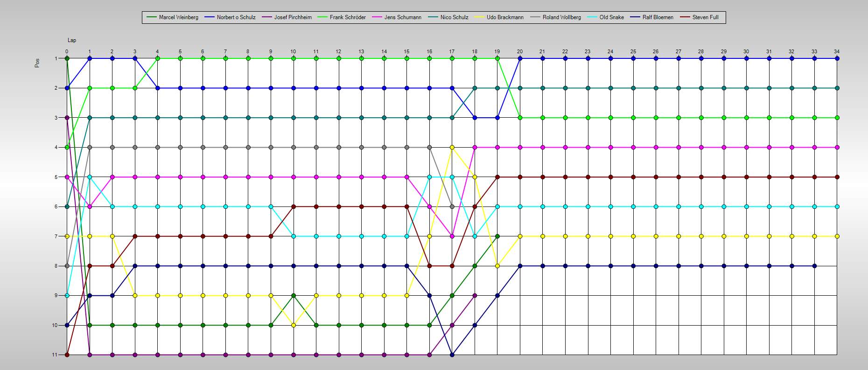Image resolution: width=868 pixels, height=370 pixels.
Task: Select Nico Schulz point at lap 18, position 2
Action: pyautogui.click(x=475, y=88)
